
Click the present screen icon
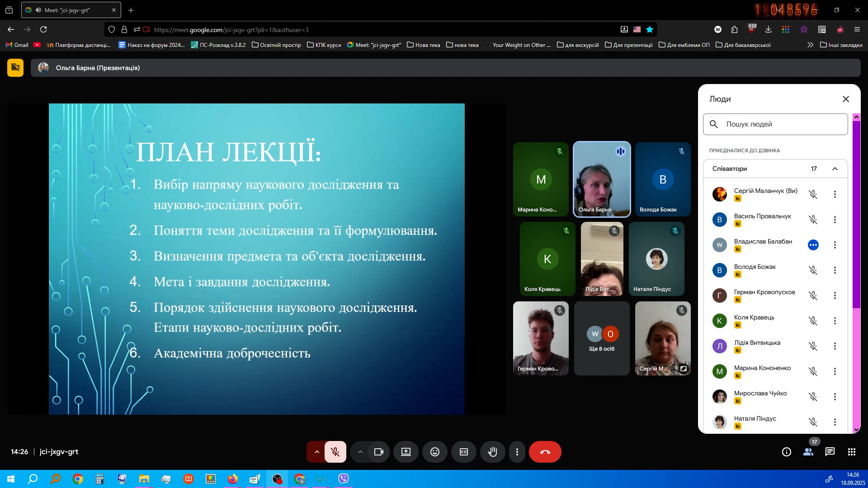[x=406, y=452]
